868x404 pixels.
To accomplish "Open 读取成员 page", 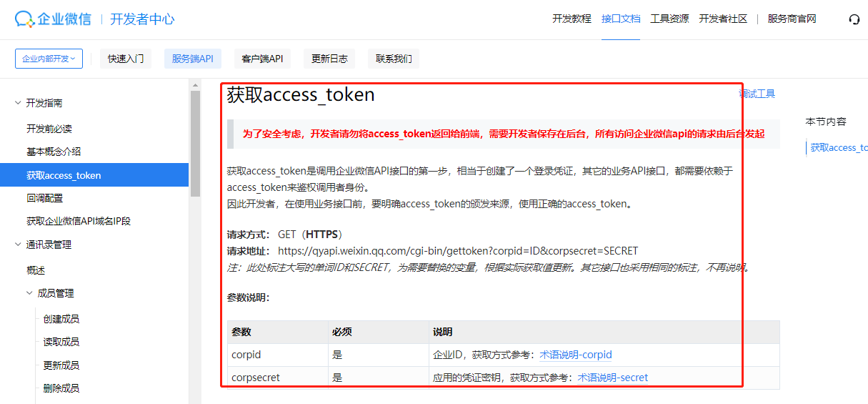I will (61, 342).
